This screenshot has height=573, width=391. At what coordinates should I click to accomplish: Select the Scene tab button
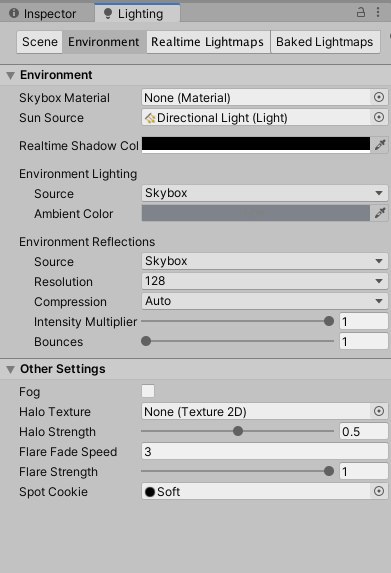point(40,42)
